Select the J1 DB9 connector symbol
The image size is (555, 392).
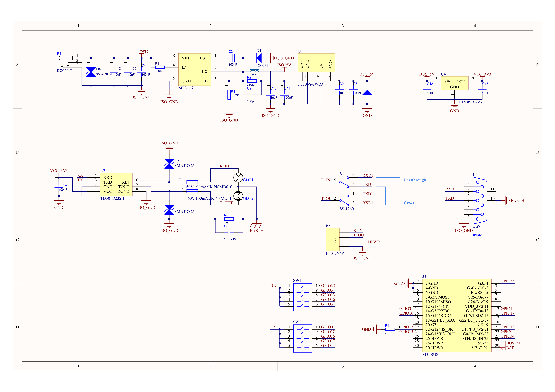click(480, 200)
